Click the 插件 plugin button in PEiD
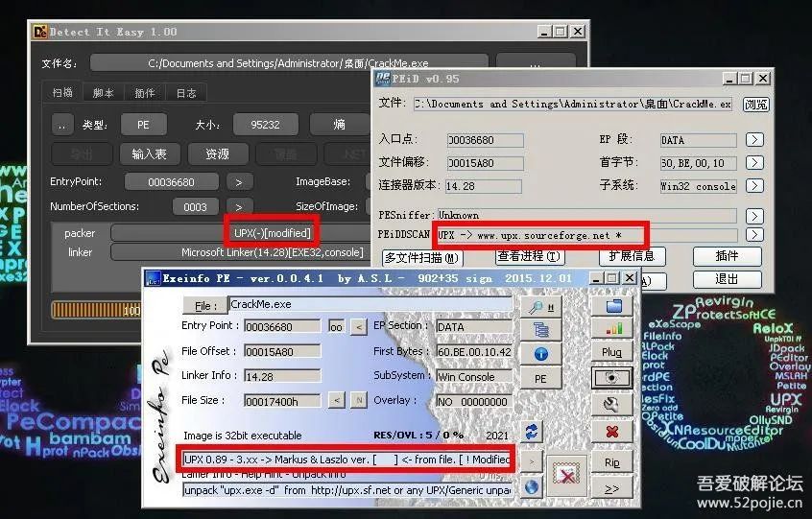The width and height of the screenshot is (812, 519). point(728,255)
